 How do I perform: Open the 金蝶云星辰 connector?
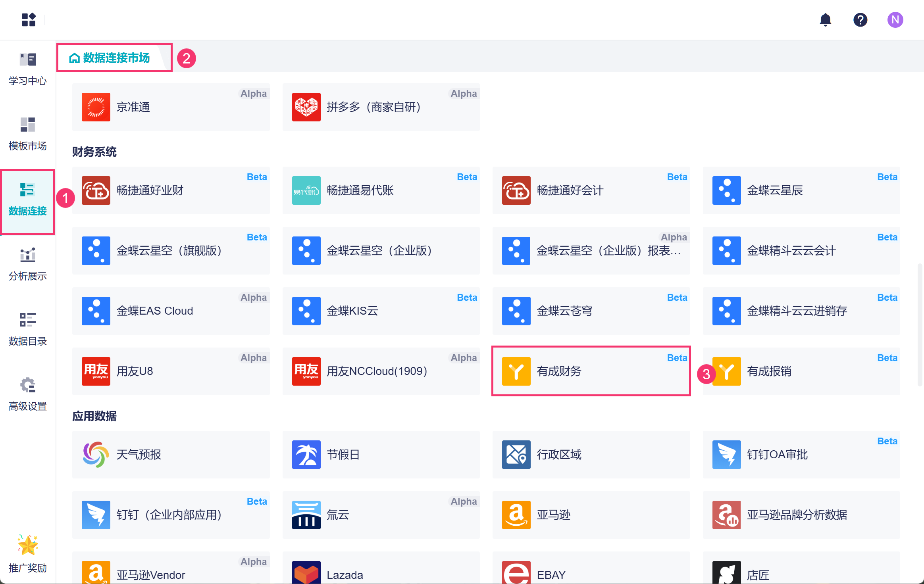[x=801, y=190]
